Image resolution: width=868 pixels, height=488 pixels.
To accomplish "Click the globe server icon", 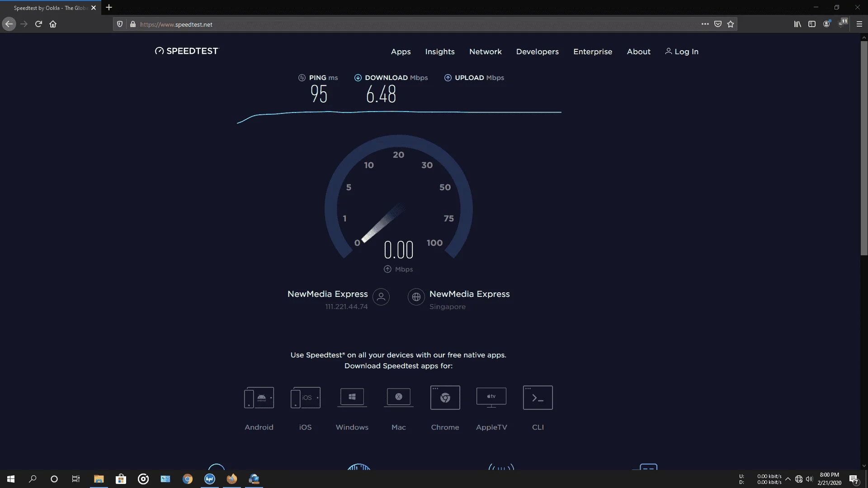I will click(416, 297).
